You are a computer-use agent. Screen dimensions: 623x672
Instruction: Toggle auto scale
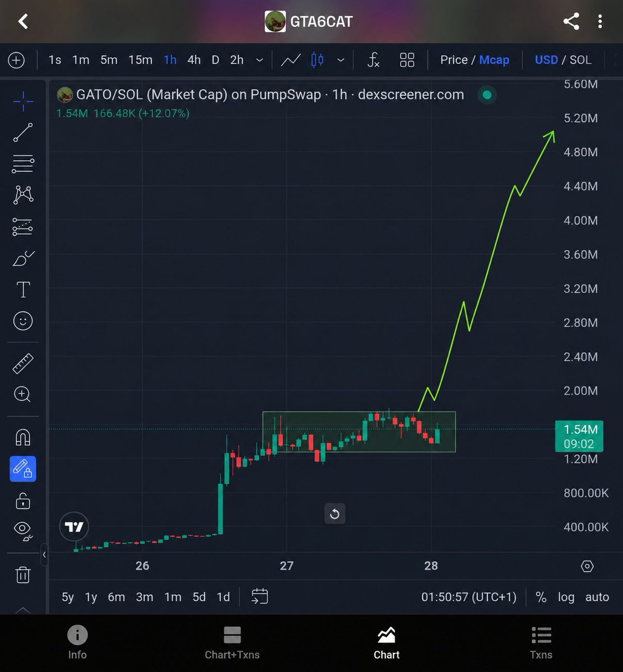(597, 597)
